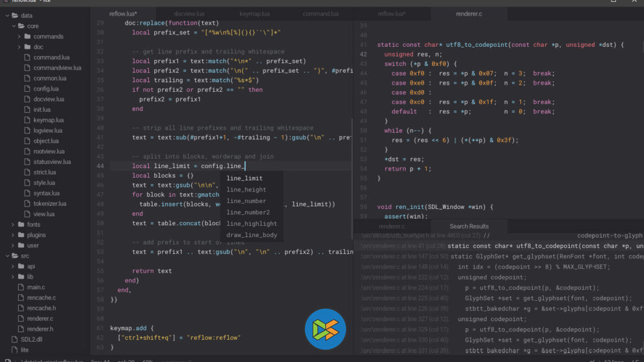Open the lite file in tree

25,350
